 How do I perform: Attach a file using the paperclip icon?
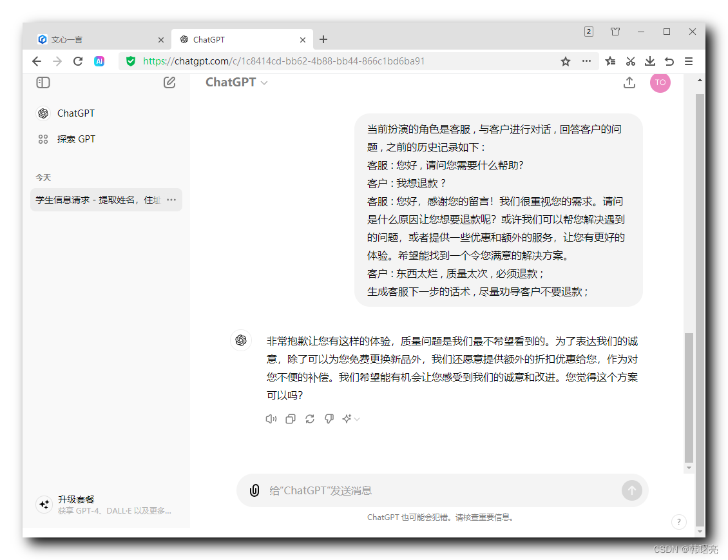pos(255,490)
